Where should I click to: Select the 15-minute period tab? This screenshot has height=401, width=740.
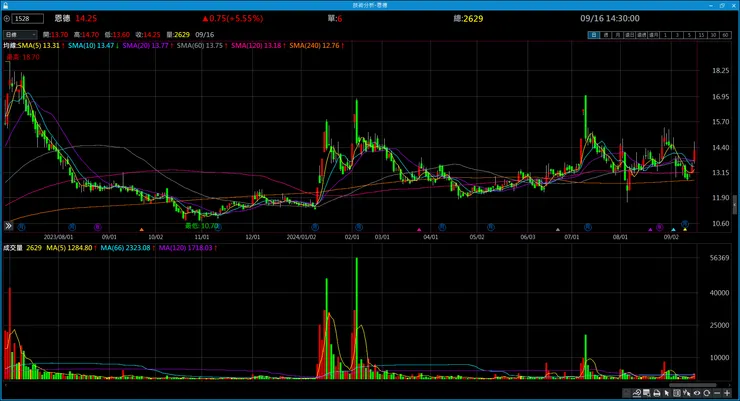[x=701, y=35]
